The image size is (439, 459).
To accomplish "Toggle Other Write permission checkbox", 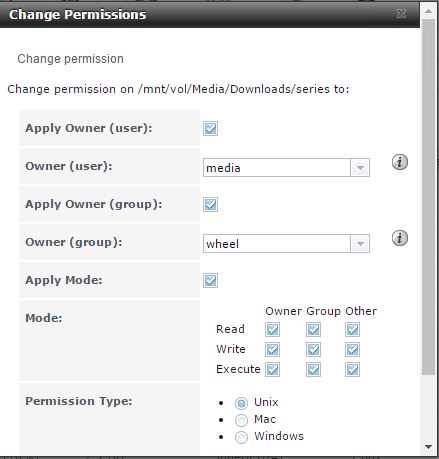I will [x=352, y=350].
